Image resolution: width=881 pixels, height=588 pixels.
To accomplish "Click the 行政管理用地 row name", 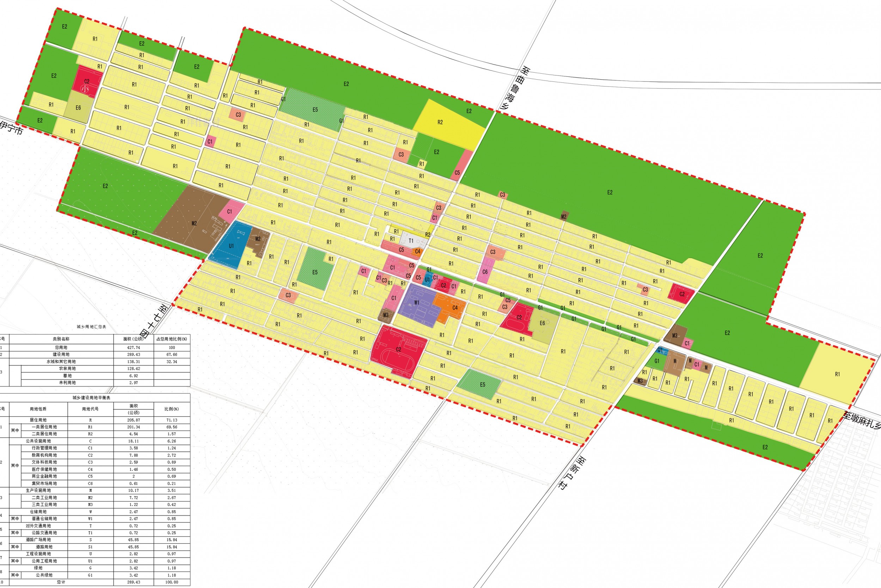I will pyautogui.click(x=44, y=448).
